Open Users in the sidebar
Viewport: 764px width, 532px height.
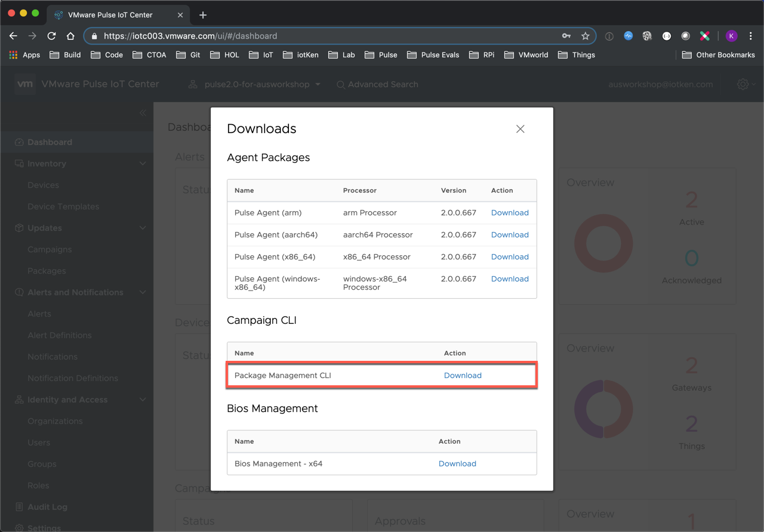coord(39,443)
